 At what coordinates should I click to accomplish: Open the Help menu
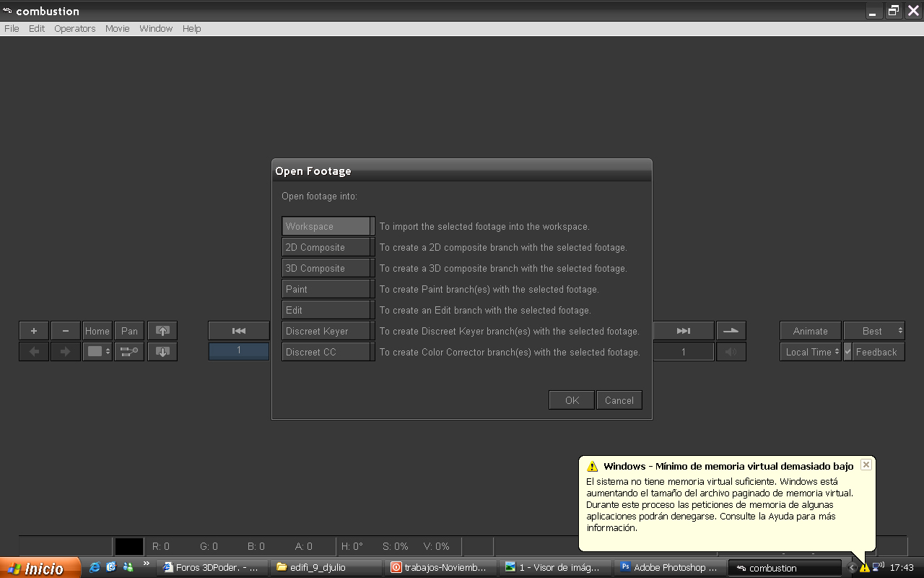[191, 28]
